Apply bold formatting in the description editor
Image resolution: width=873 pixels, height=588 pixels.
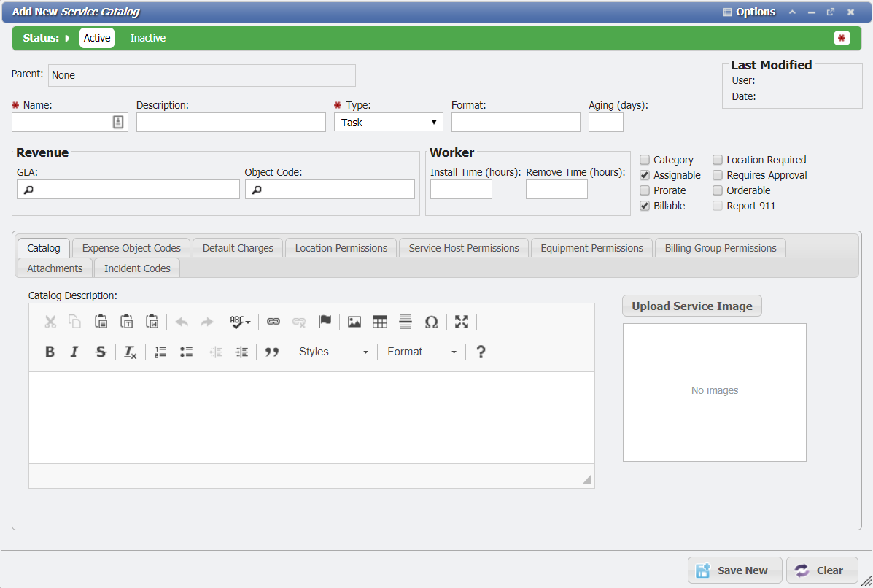50,352
